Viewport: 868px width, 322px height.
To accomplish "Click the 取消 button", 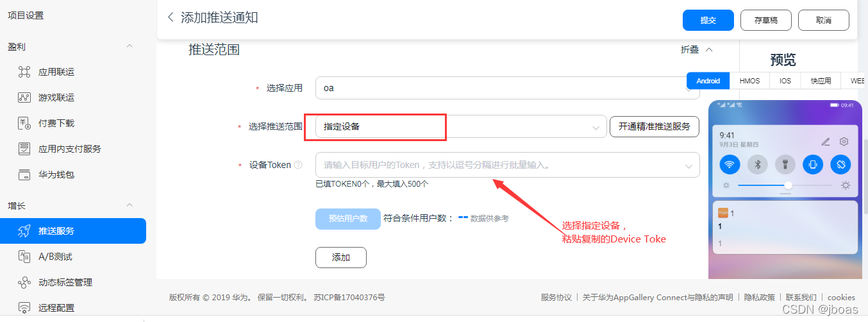I will point(824,20).
